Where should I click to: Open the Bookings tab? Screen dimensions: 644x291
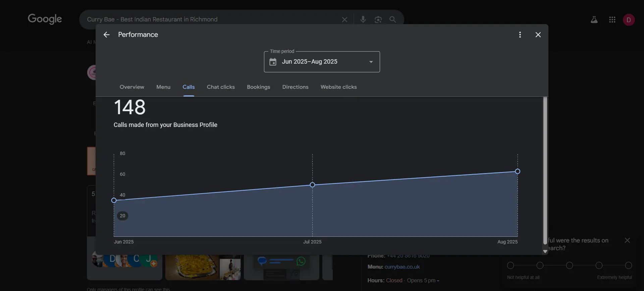coord(258,87)
